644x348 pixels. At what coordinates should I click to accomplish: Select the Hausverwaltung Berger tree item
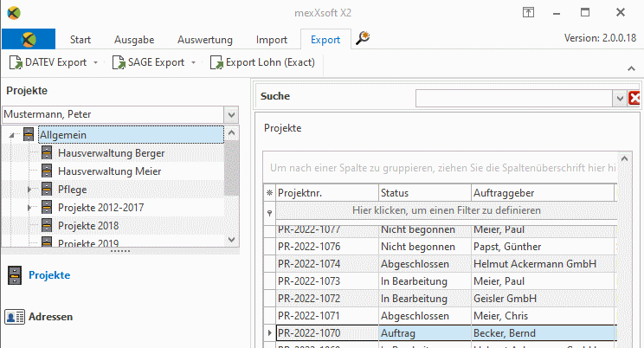tap(111, 153)
